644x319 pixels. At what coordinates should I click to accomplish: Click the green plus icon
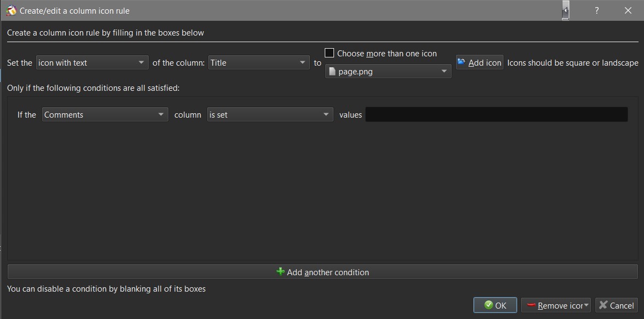[x=280, y=272]
